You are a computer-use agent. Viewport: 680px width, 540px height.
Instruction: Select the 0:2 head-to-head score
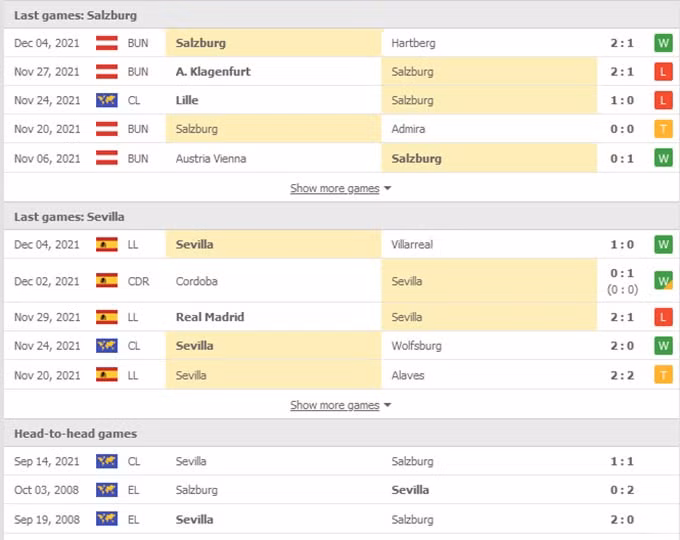click(x=622, y=490)
